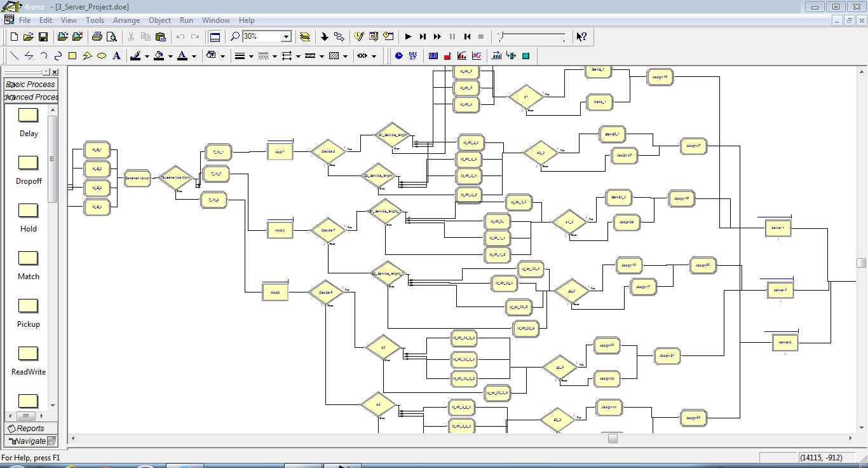The width and height of the screenshot is (868, 468).
Task: Expand line color dropdown arrow
Action: 147,56
